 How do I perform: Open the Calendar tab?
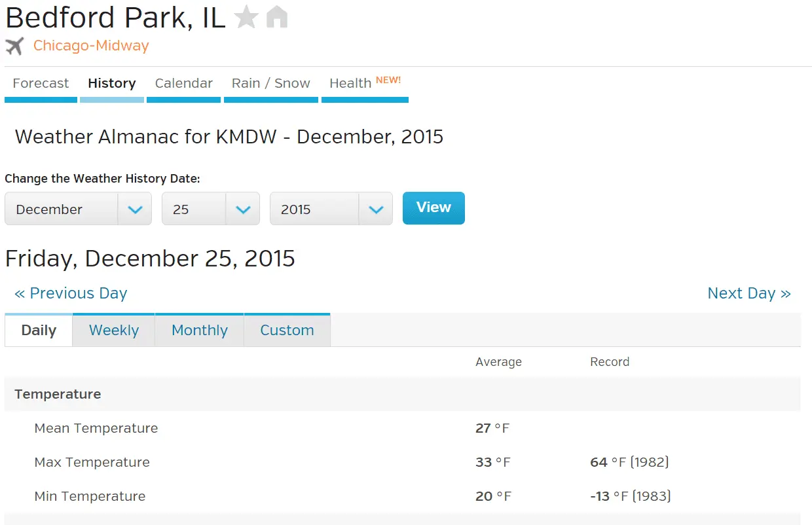(x=183, y=84)
